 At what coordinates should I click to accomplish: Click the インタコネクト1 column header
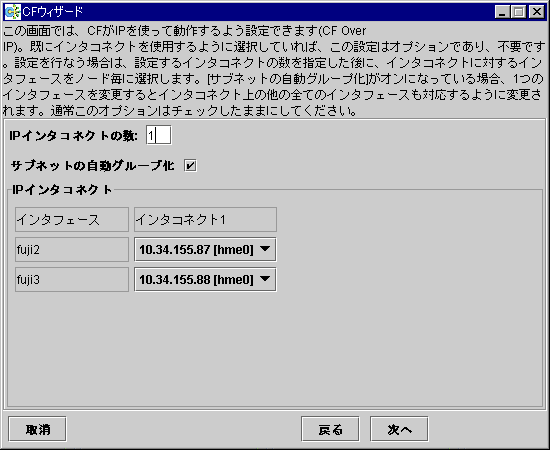click(x=205, y=220)
